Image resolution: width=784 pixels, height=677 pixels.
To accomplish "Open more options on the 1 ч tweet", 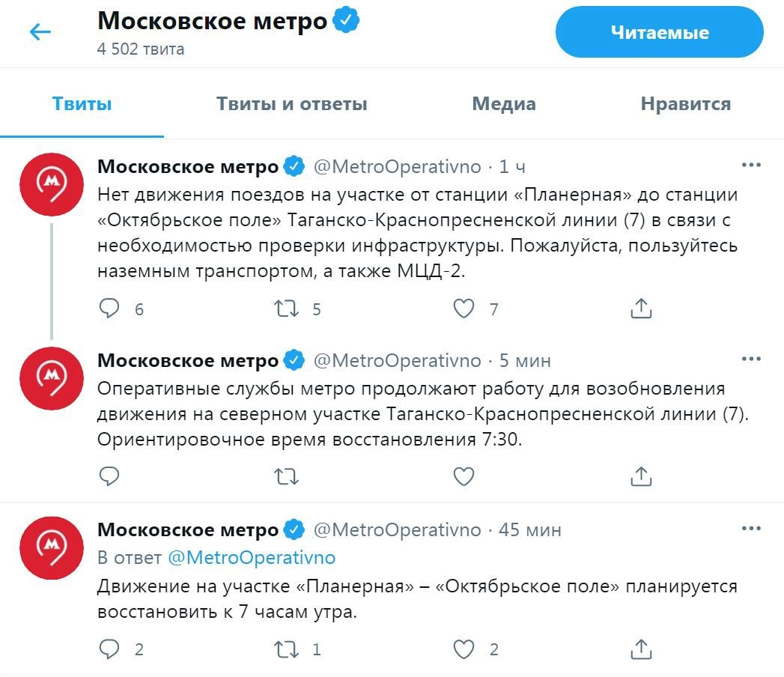I will pyautogui.click(x=750, y=166).
